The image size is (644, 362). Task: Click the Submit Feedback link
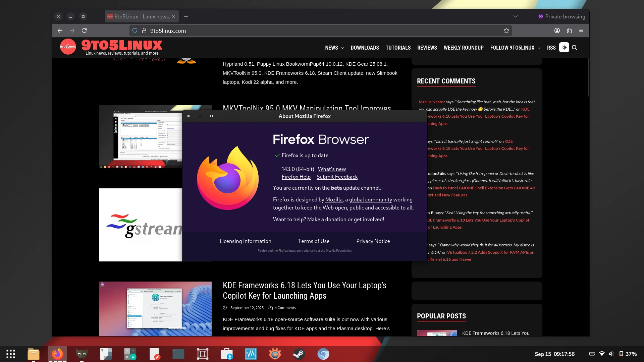[337, 177]
